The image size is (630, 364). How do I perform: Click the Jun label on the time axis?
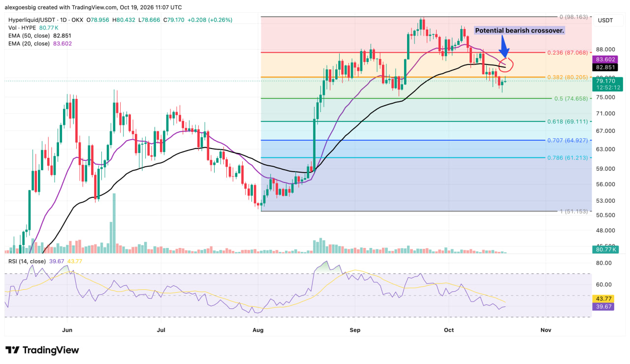click(68, 330)
